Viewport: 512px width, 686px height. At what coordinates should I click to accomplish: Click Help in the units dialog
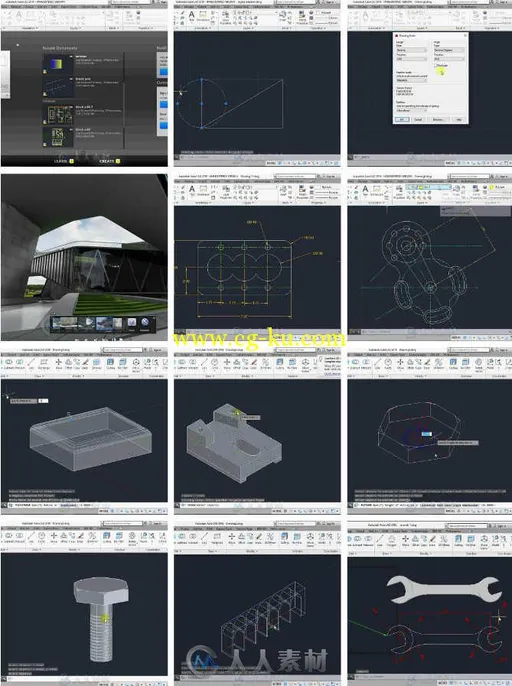(458, 119)
